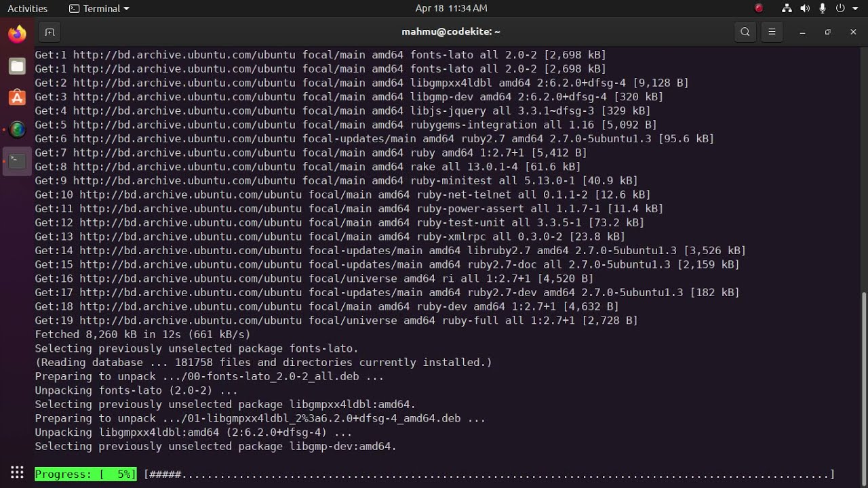Viewport: 868px width, 488px height.
Task: Click Get:18 ruby-dev line
Action: pyautogui.click(x=327, y=306)
